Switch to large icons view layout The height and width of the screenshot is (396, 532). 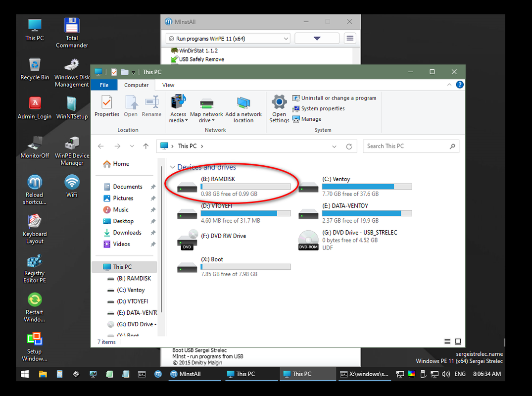458,342
